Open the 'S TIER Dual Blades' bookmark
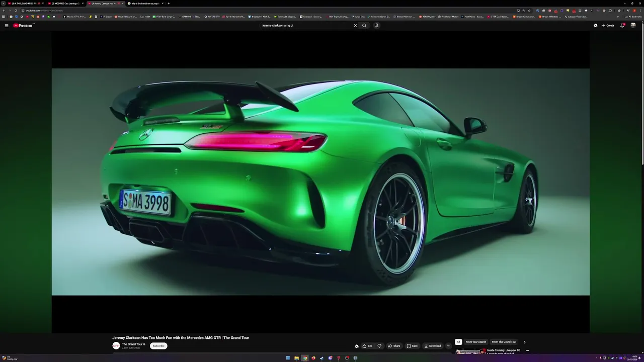This screenshot has height=362, width=644. [x=498, y=17]
